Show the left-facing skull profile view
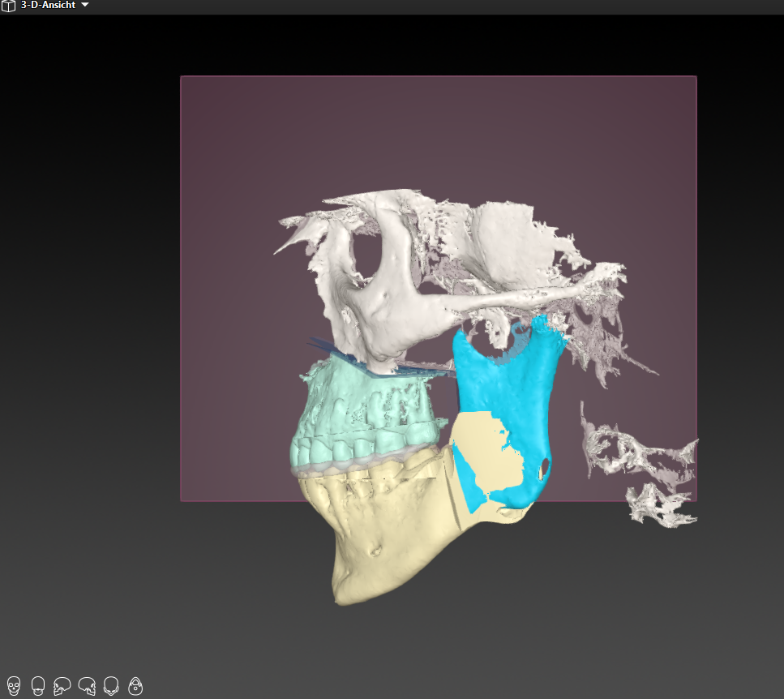 tap(62, 687)
